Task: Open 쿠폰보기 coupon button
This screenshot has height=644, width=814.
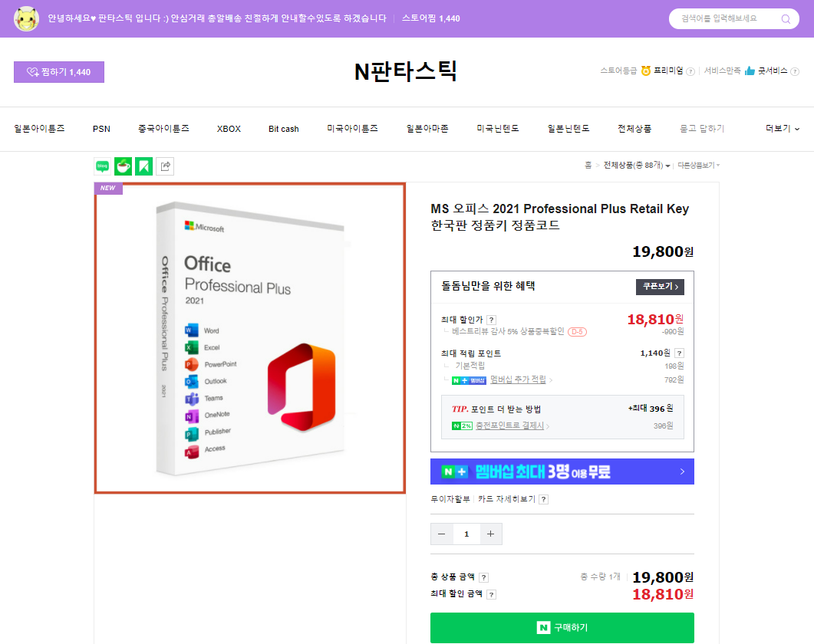Action: pyautogui.click(x=660, y=287)
